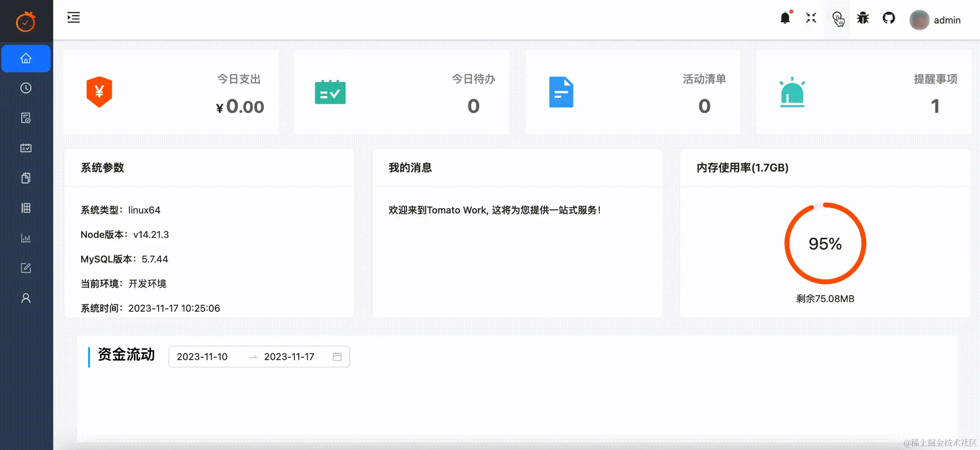Open the bar-chart statistics sidebar icon

point(26,238)
